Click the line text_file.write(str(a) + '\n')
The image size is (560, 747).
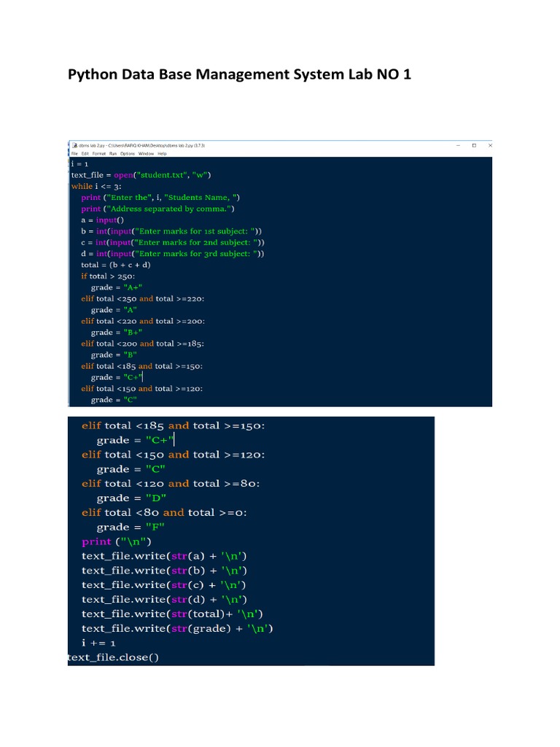click(164, 556)
